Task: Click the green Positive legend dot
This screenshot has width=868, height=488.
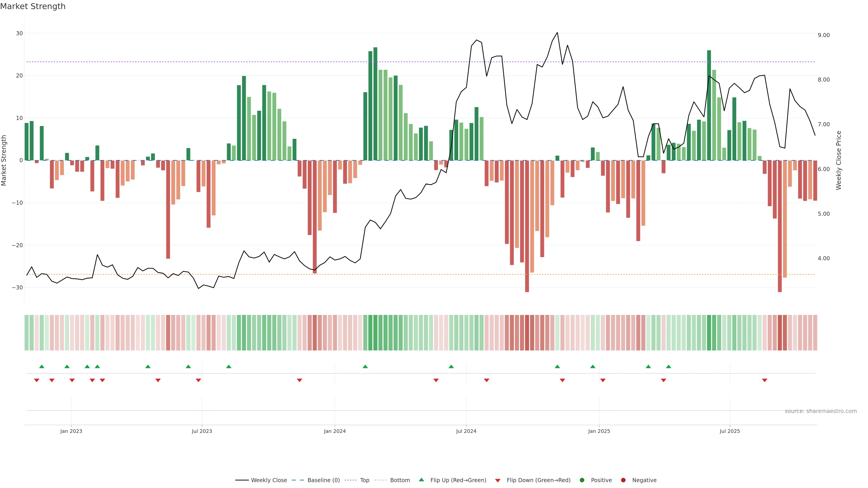Action: coord(582,480)
